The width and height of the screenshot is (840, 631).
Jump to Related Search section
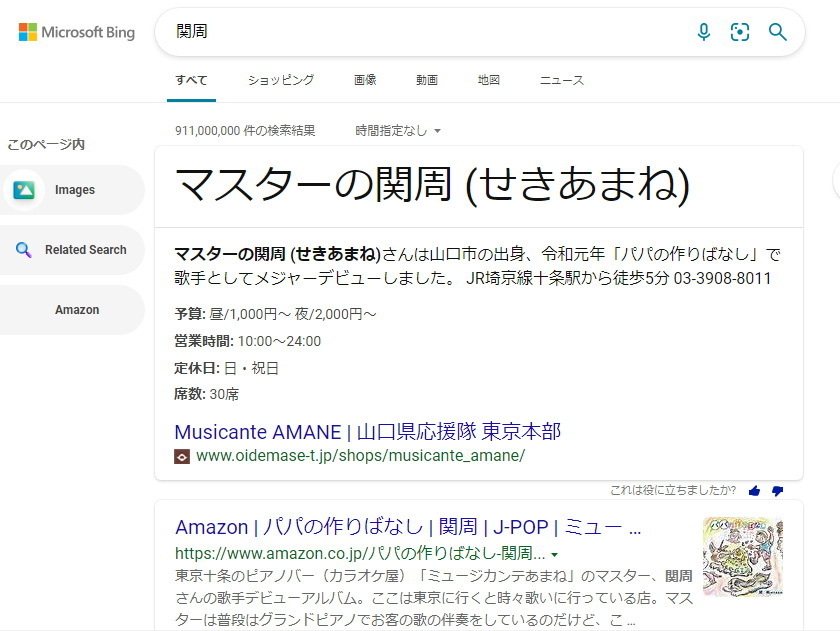(72, 250)
